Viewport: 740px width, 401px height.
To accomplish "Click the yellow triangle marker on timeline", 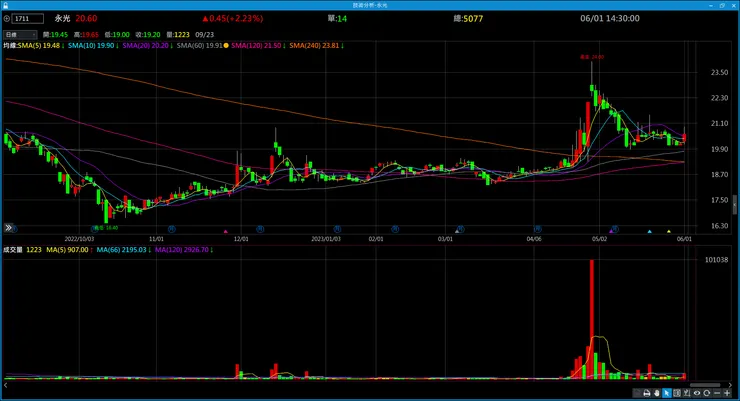I will [x=669, y=232].
